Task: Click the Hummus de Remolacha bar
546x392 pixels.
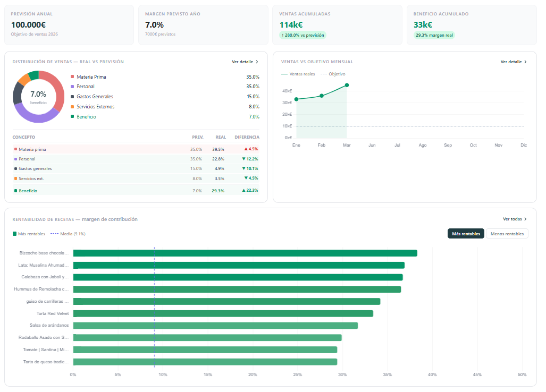Action: [x=237, y=289]
